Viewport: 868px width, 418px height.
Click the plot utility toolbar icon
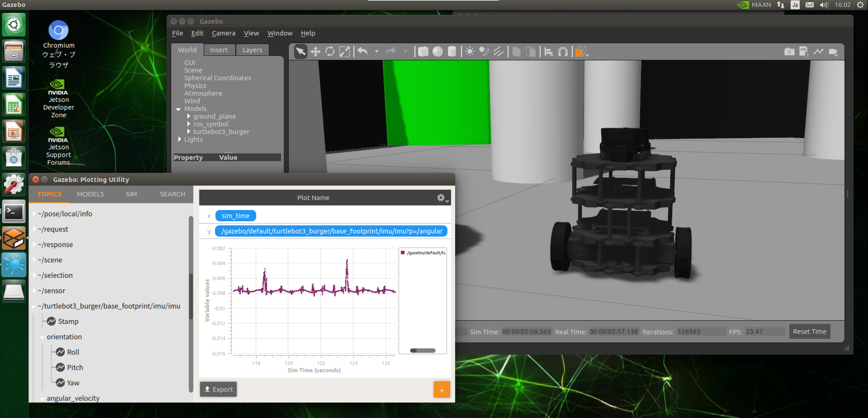point(818,52)
